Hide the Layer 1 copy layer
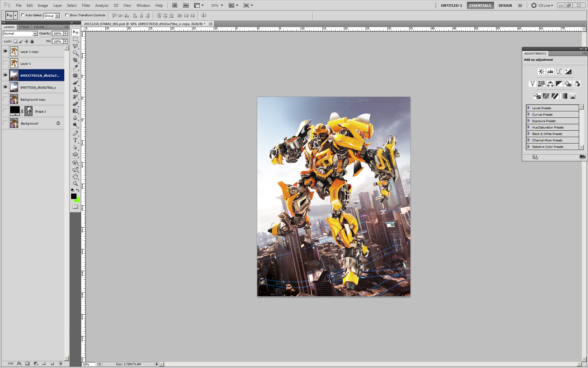 coord(5,51)
